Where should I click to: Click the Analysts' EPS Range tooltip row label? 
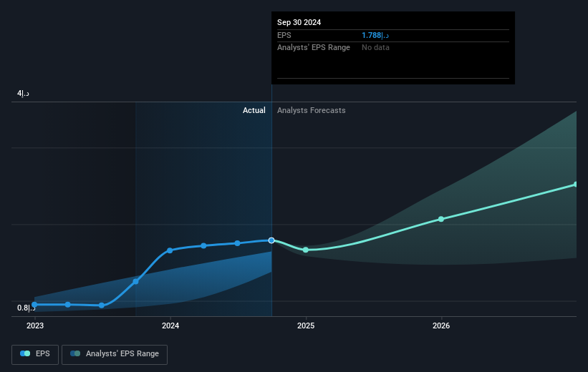pos(314,48)
